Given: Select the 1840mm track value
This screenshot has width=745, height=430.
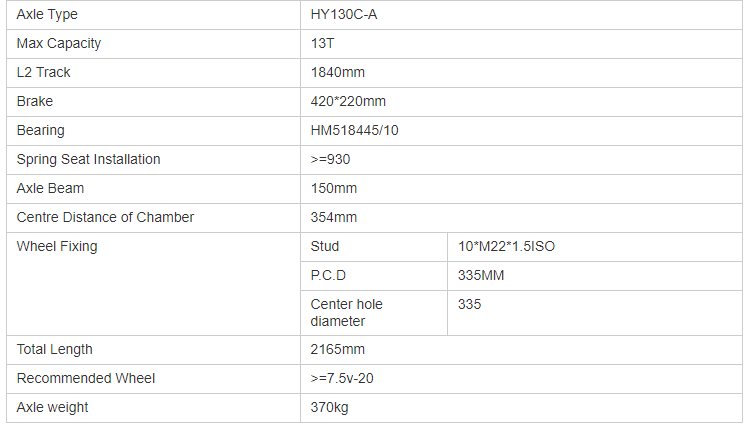Looking at the screenshot, I should click(337, 72).
